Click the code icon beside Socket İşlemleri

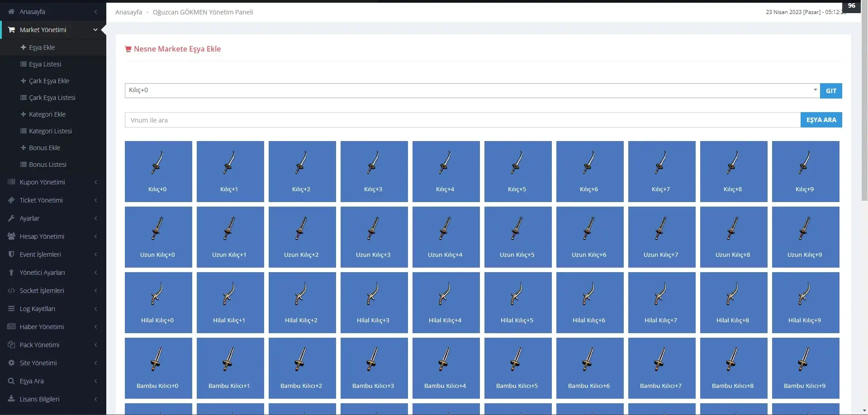[x=11, y=290]
